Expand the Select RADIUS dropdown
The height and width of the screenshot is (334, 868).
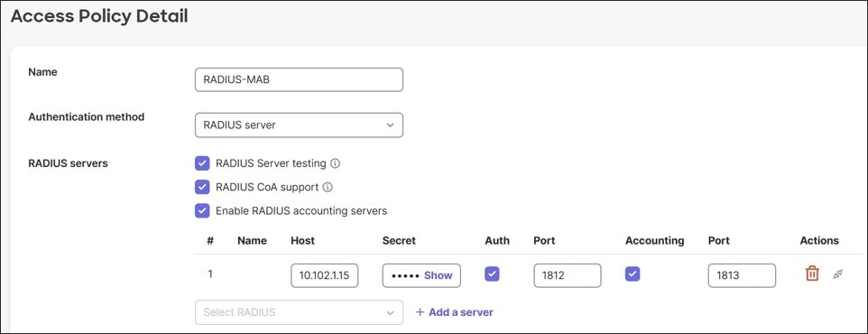pos(299,312)
